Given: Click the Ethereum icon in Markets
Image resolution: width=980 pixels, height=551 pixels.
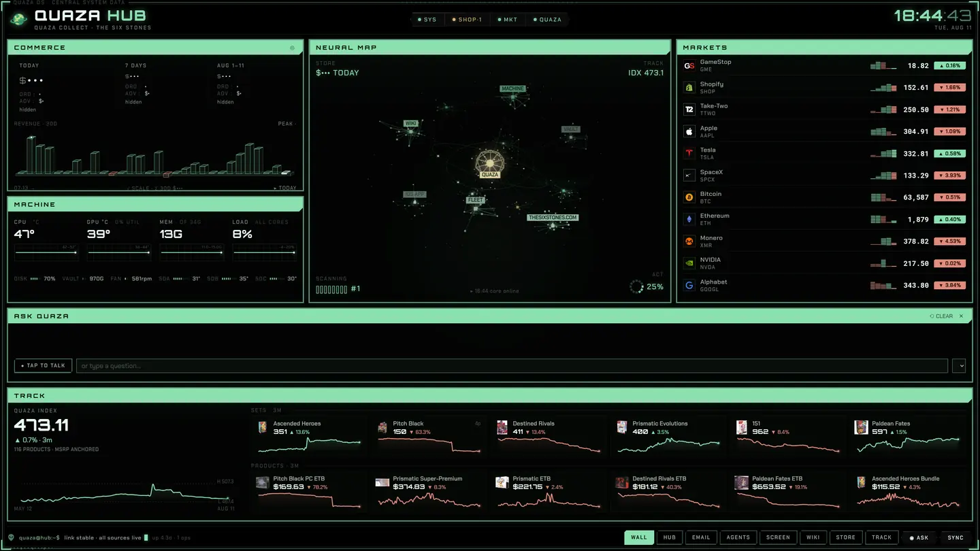Looking at the screenshot, I should (x=689, y=219).
